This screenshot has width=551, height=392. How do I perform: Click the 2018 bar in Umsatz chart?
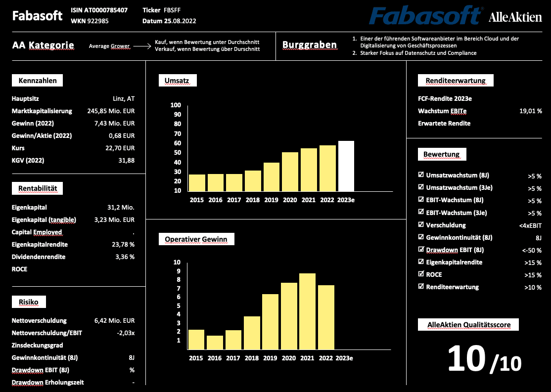[x=253, y=181]
